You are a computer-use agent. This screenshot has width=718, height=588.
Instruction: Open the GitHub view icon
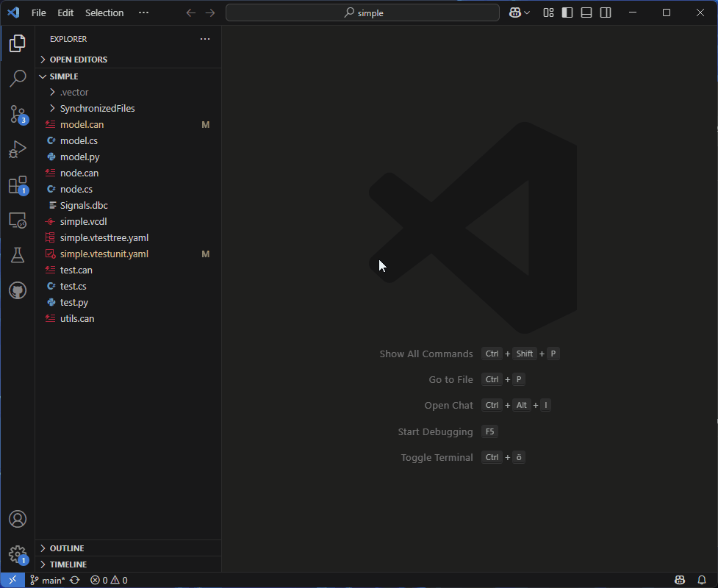[18, 290]
